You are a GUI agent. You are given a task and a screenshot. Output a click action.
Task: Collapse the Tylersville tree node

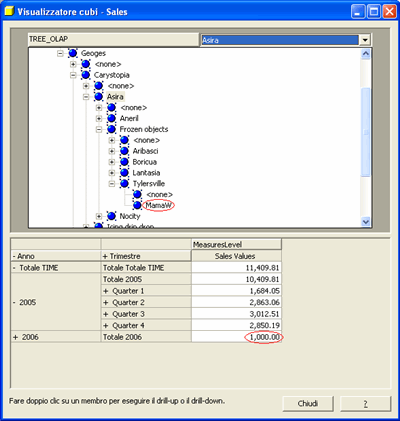pos(112,184)
